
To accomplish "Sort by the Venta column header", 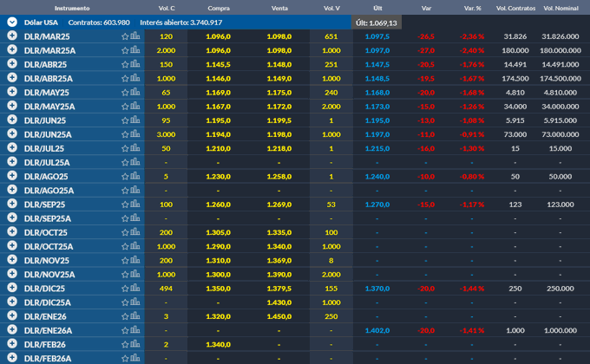I will 279,8.
